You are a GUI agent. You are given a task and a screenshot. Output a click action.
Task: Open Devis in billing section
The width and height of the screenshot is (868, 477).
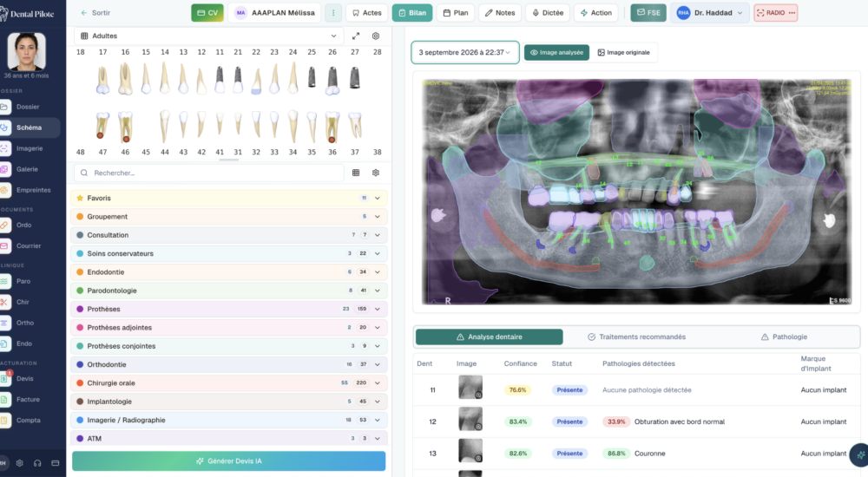[x=24, y=378]
